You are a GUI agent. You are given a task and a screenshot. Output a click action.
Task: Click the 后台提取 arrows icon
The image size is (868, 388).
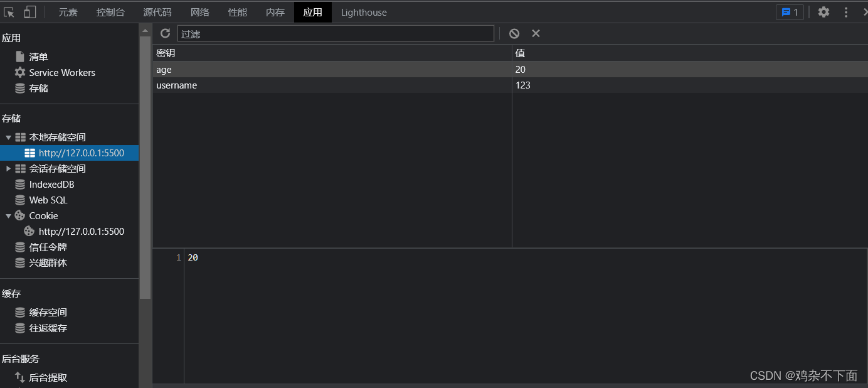pyautogui.click(x=20, y=377)
